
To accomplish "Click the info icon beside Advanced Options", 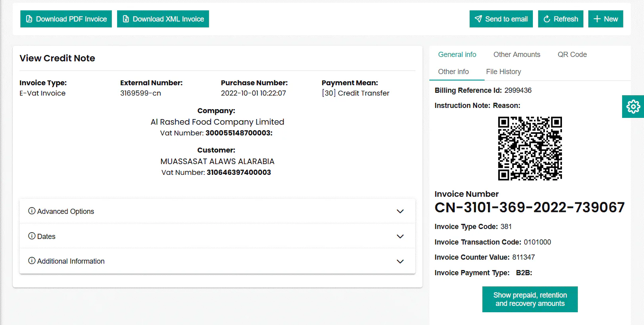I will click(32, 211).
